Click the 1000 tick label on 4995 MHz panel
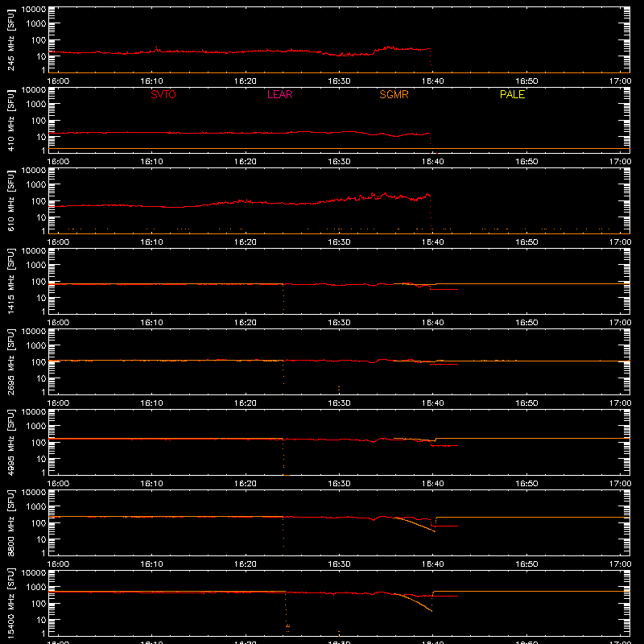The width and height of the screenshot is (644, 644). click(x=36, y=427)
